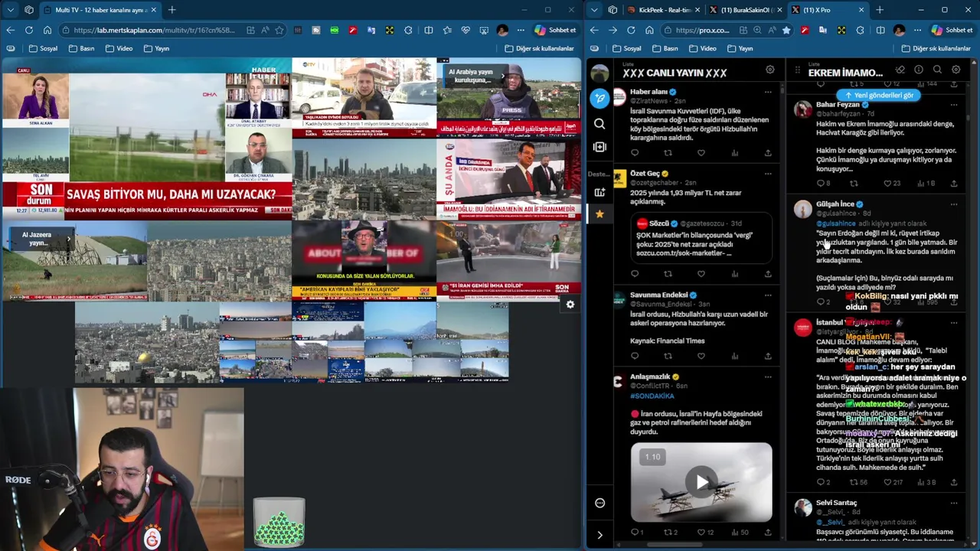The image size is (980, 551).
Task: Like the Özet Geç post
Action: click(x=701, y=273)
